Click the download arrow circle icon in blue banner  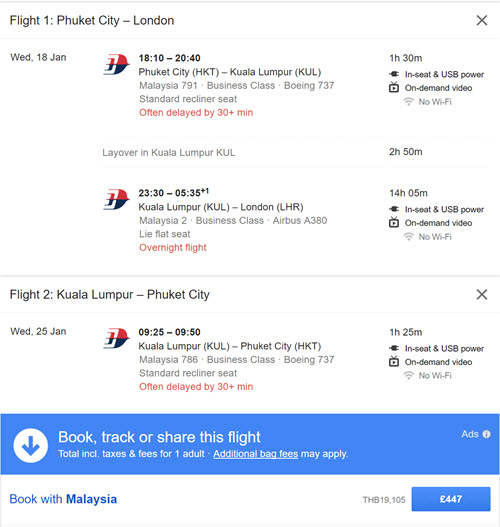(31, 445)
